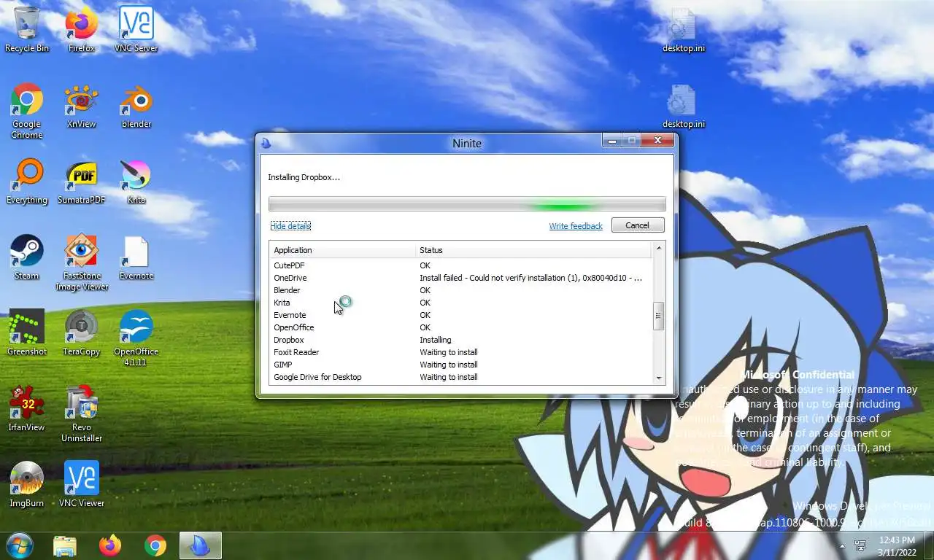Viewport: 934px width, 560px height.
Task: Cancel the Ninite installation
Action: pyautogui.click(x=637, y=225)
